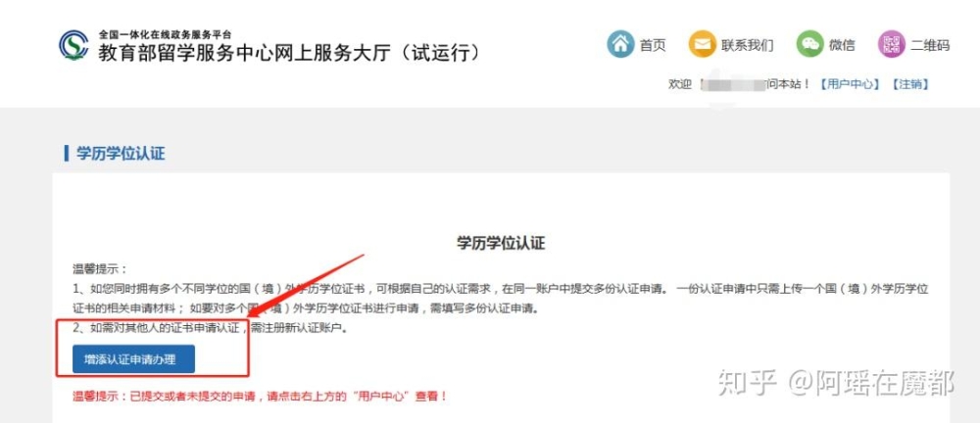Click the purple QR code icon
Viewport: 980px width, 423px height.
coord(892,44)
